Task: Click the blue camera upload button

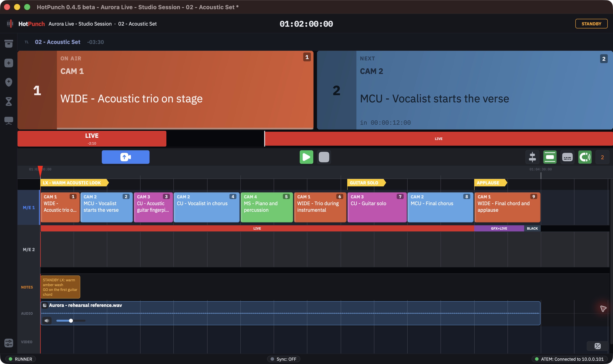Action: click(125, 157)
